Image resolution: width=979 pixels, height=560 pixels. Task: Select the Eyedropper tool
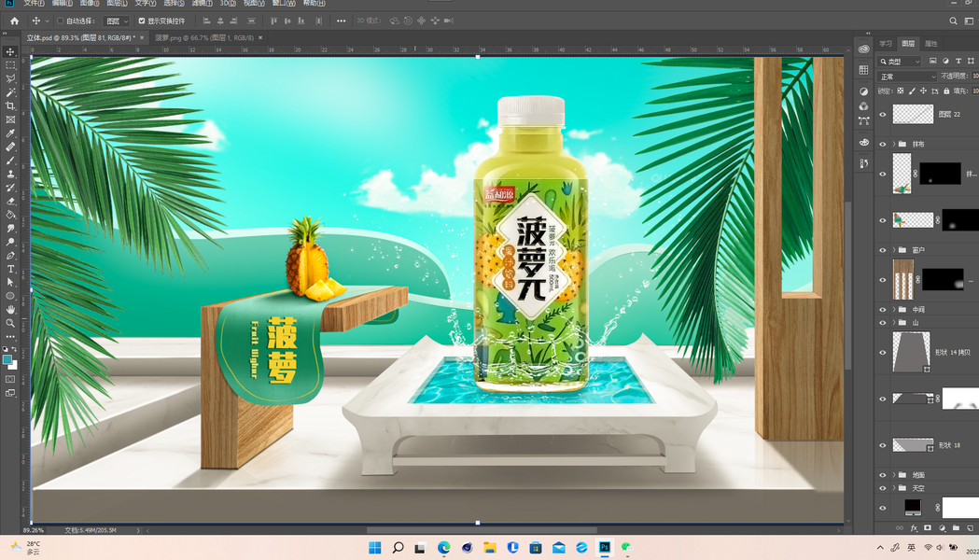point(10,133)
